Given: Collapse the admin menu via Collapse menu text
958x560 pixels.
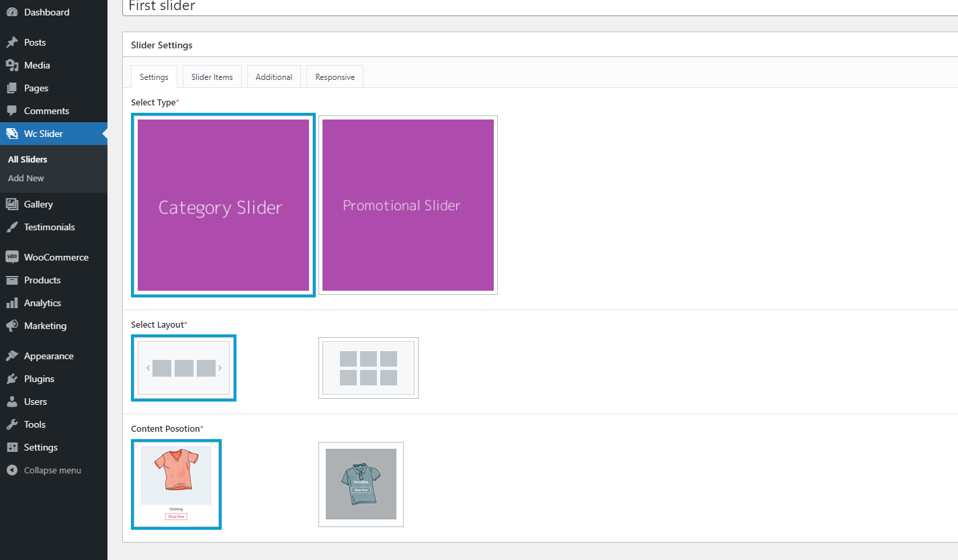Looking at the screenshot, I should 52,470.
